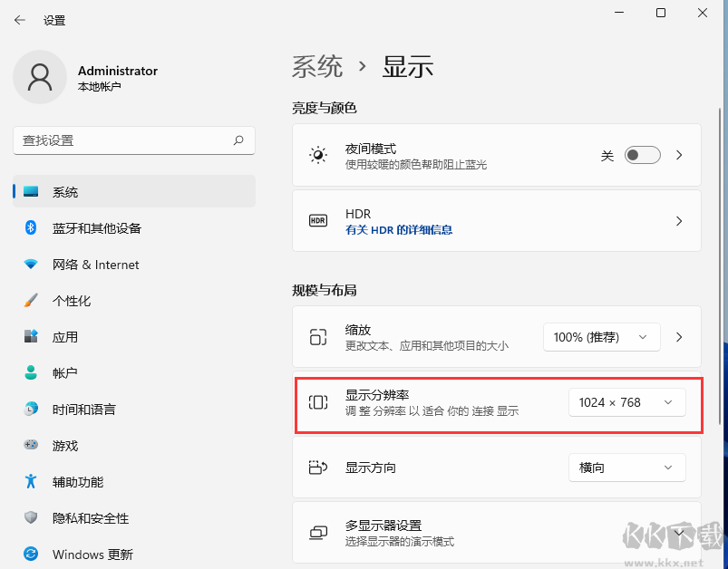Click the search magnifier icon
Screen dimensions: 728x569
click(x=238, y=140)
